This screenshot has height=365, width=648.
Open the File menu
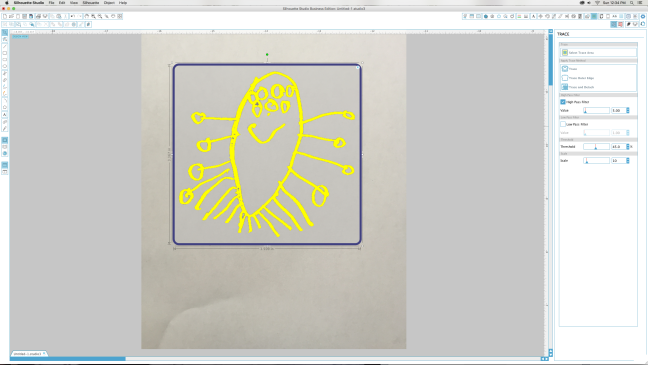click(51, 2)
